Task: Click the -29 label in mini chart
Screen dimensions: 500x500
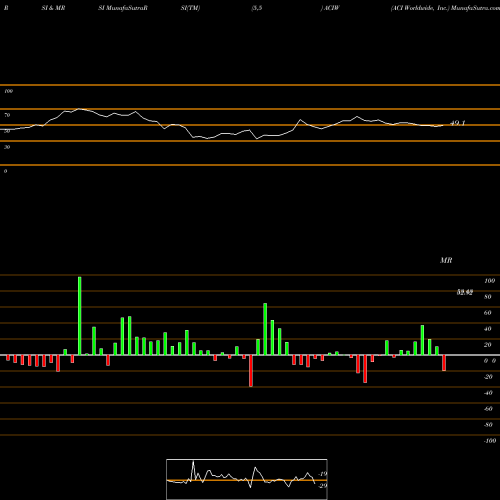Action: click(x=322, y=486)
